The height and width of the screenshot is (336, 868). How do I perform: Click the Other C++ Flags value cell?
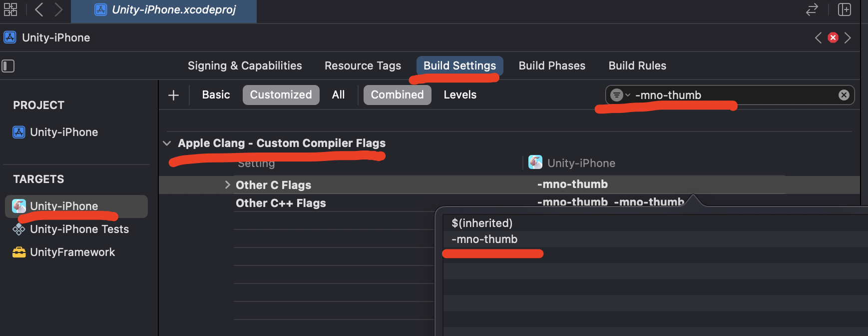pos(610,202)
